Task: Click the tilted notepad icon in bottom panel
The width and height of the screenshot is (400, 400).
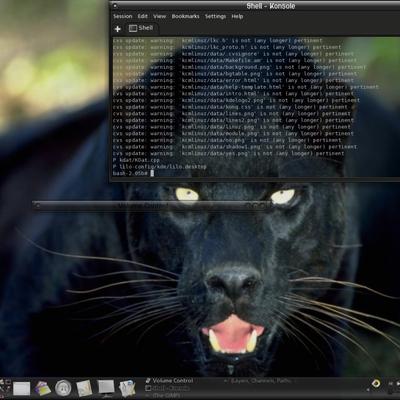Action: click(84, 388)
